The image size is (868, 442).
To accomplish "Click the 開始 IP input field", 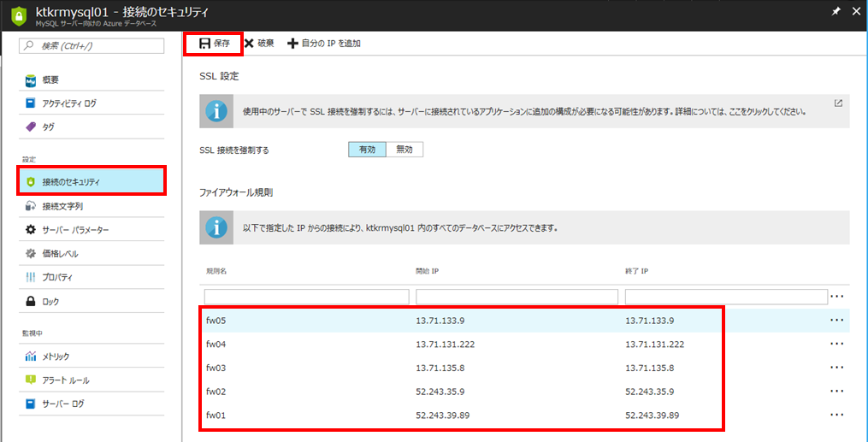I will click(x=517, y=297).
